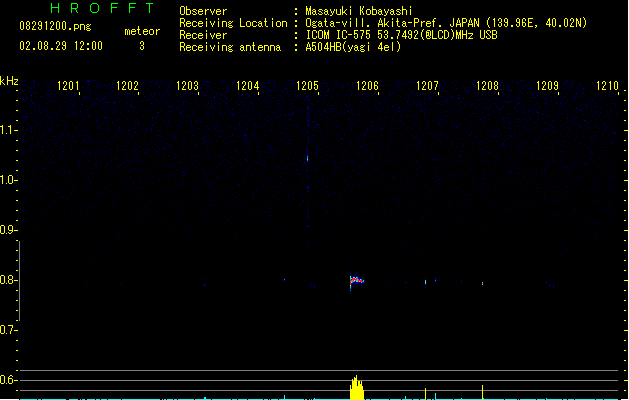
Task: Click the thin yellow spike at 1208 in bottom graph
Action: pyautogui.click(x=482, y=392)
